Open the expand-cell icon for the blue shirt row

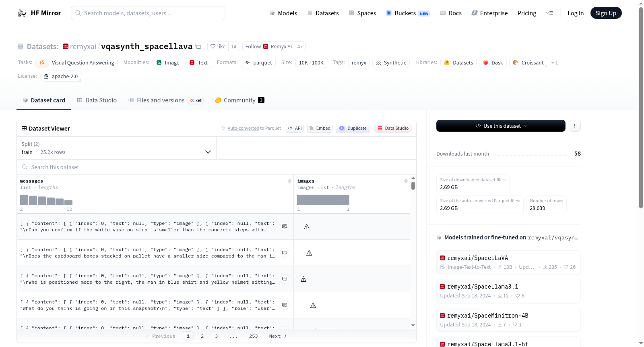click(285, 279)
